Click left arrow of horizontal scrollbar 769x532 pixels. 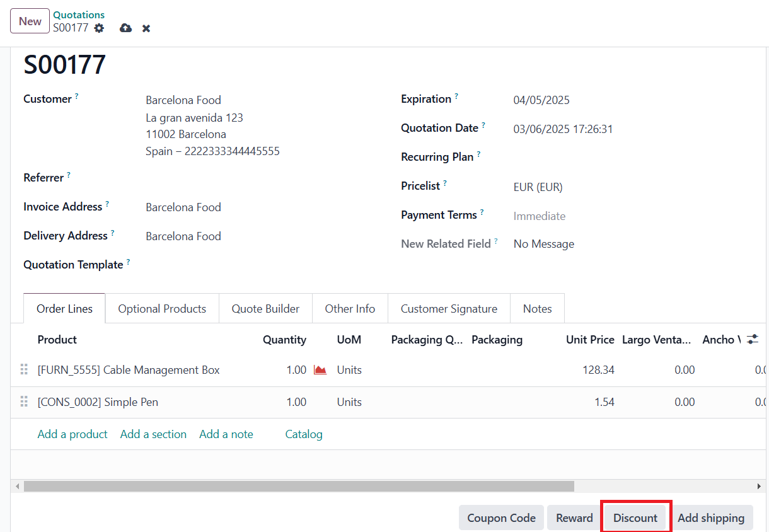pyautogui.click(x=17, y=487)
